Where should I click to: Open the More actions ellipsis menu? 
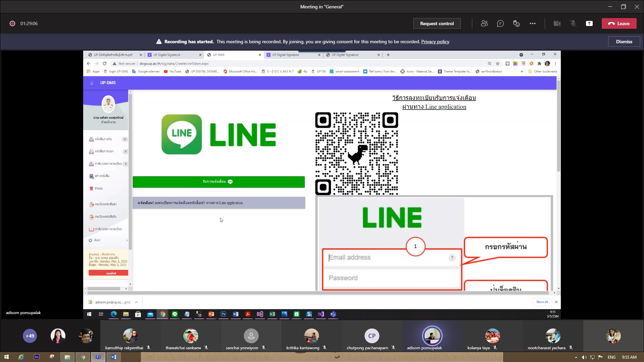coord(532,23)
